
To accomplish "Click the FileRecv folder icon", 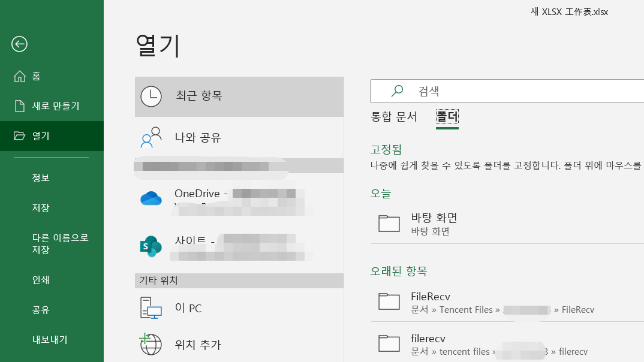I will pos(389,301).
